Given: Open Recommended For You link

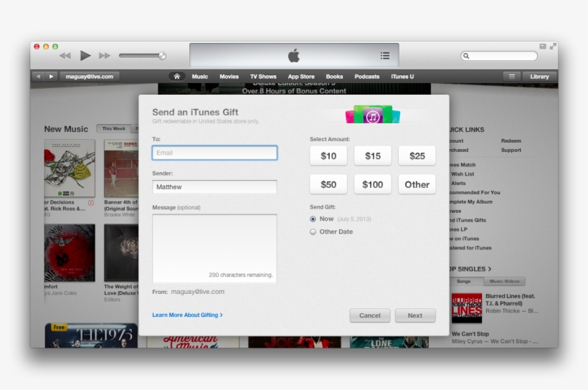Looking at the screenshot, I should coord(475,192).
